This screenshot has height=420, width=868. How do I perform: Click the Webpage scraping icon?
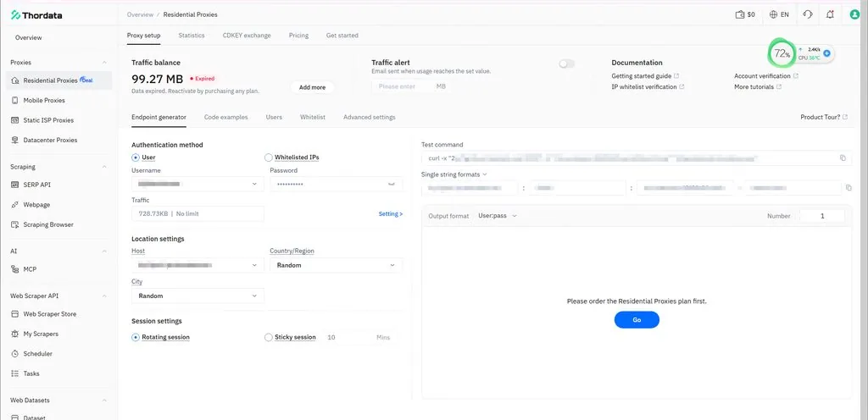click(15, 205)
